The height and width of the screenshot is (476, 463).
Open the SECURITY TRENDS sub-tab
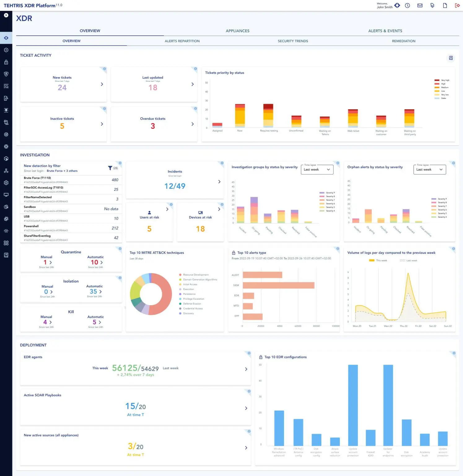(293, 41)
